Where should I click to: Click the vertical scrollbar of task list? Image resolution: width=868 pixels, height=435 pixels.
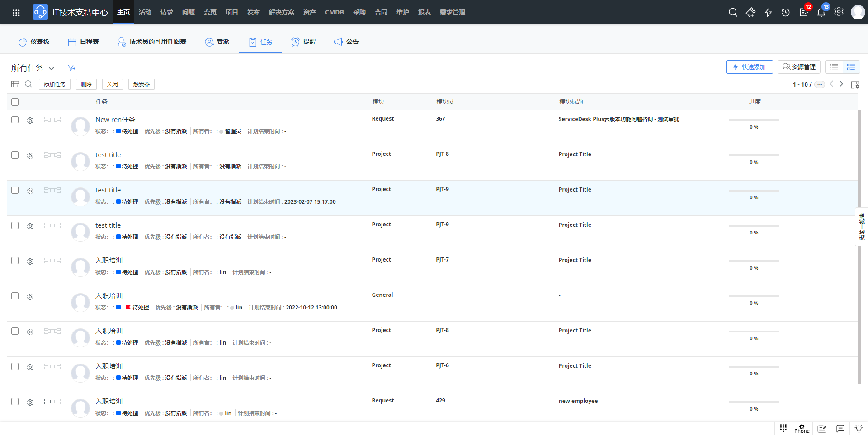(x=859, y=247)
